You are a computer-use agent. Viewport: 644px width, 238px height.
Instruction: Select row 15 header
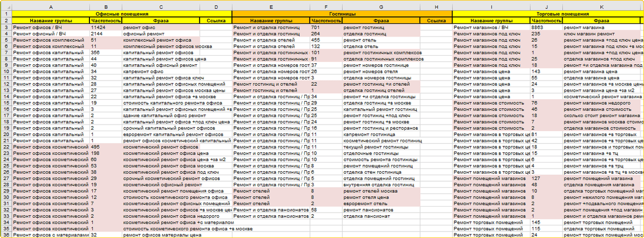point(6,103)
